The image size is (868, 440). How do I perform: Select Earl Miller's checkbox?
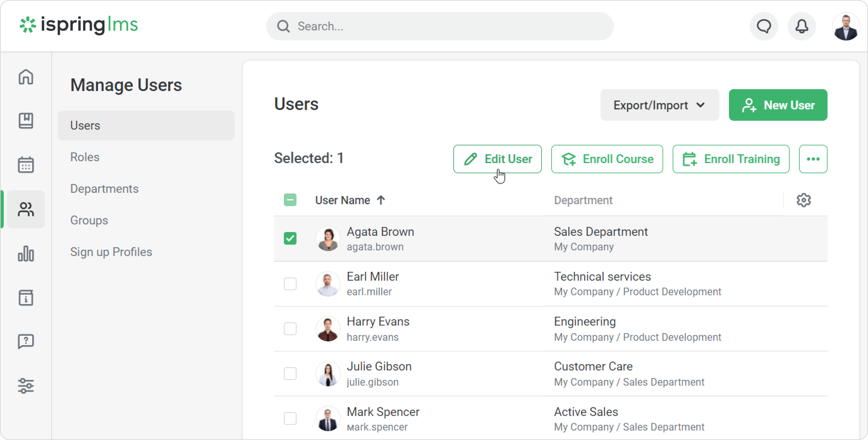click(x=290, y=284)
